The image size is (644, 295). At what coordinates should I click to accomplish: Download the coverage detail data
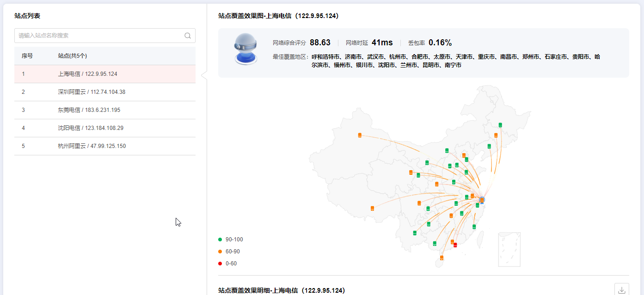pyautogui.click(x=621, y=290)
